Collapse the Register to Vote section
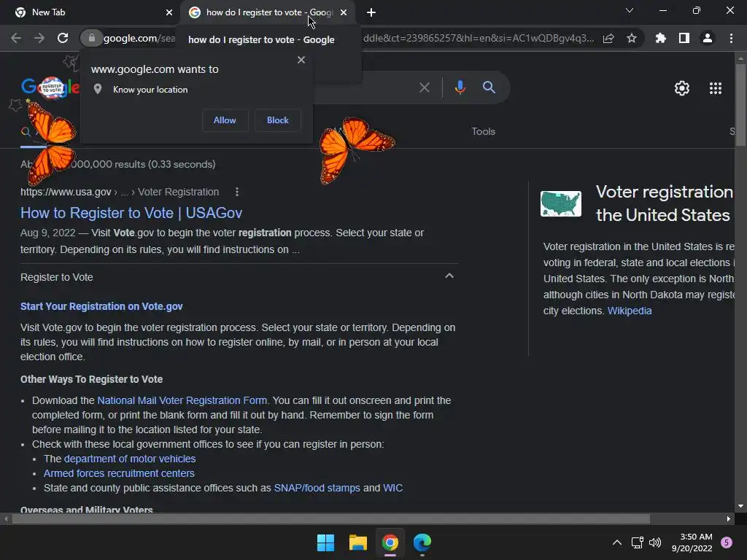 pyautogui.click(x=449, y=276)
